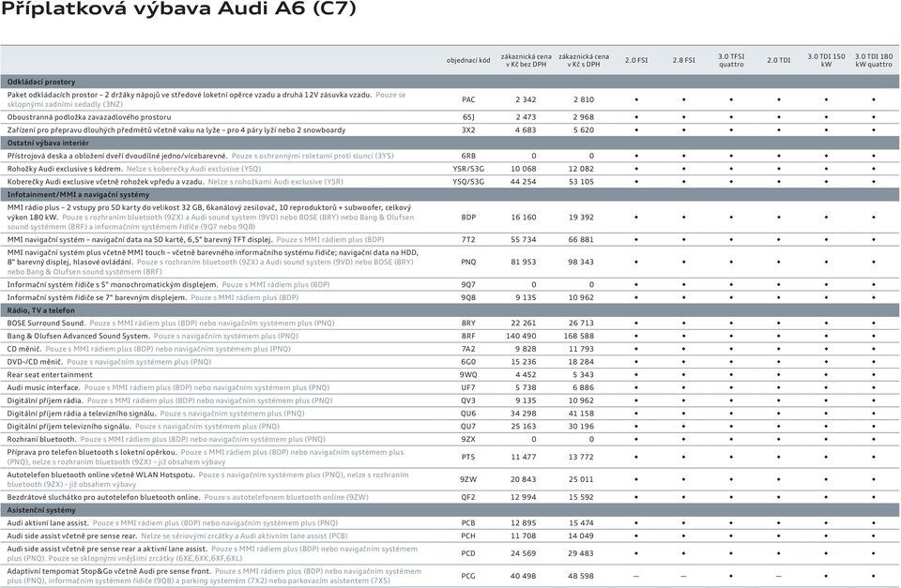
Task: Select order code "QU7"
Action: (x=468, y=427)
